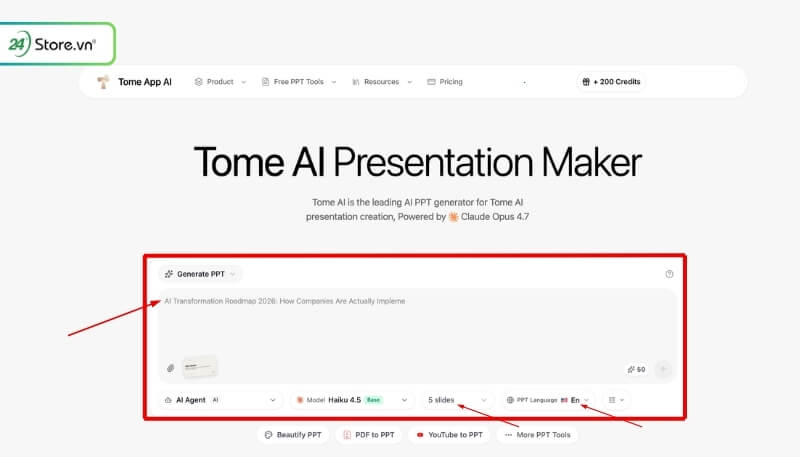Open More PPT Tools
800x457 pixels.
coord(537,435)
